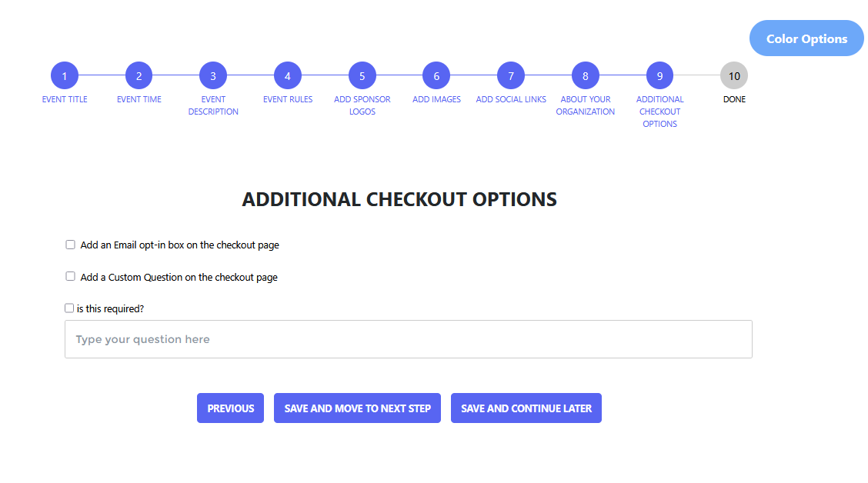Enable the Email opt-in box checkbox

[x=71, y=245]
